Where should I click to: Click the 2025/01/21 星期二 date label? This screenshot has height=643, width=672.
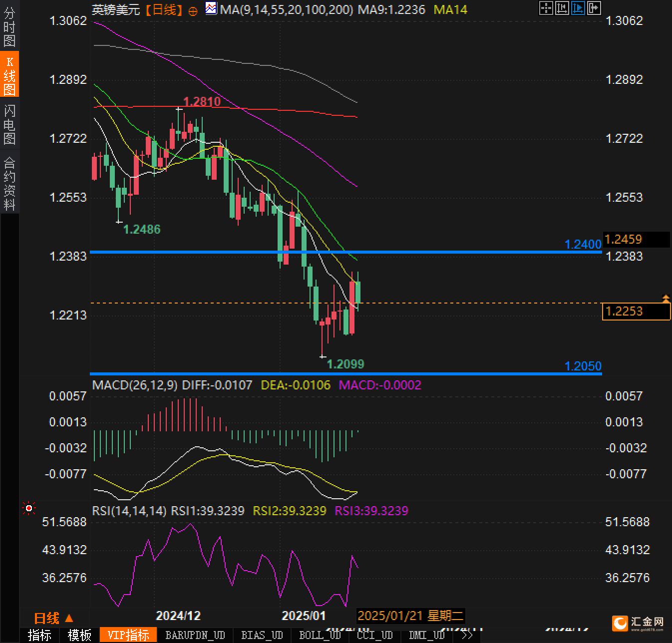click(411, 615)
